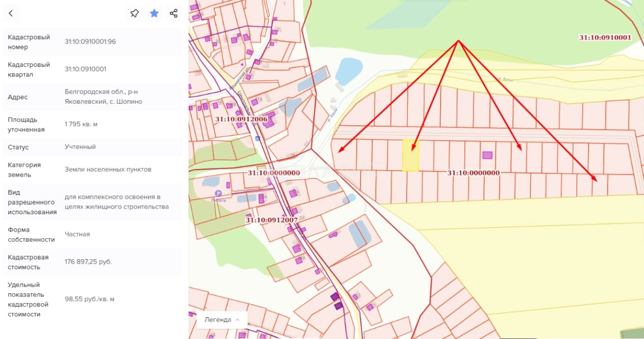Click the address Белгородская обл. row
Screen dimensions: 644x339
92,97
